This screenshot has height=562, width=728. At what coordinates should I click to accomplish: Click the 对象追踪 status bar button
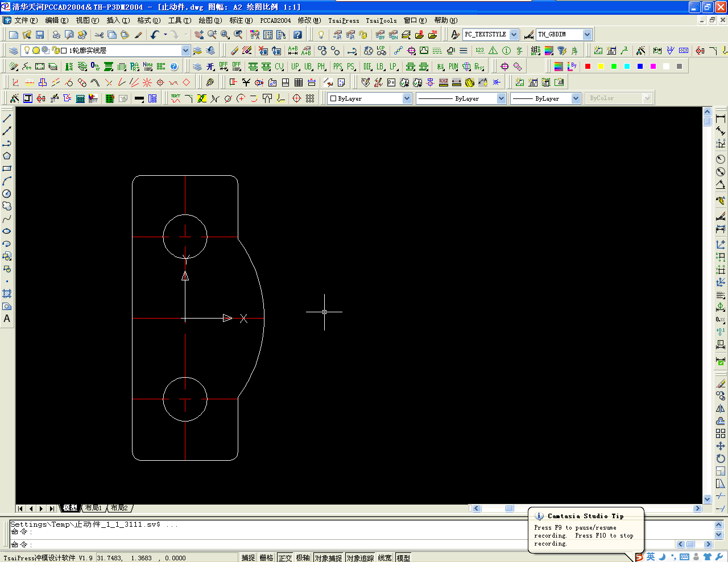click(360, 558)
